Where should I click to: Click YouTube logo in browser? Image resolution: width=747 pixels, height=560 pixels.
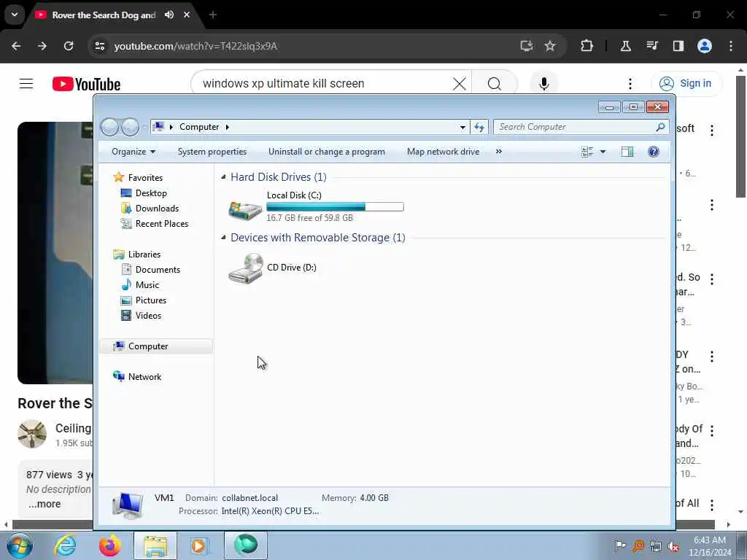pos(86,85)
